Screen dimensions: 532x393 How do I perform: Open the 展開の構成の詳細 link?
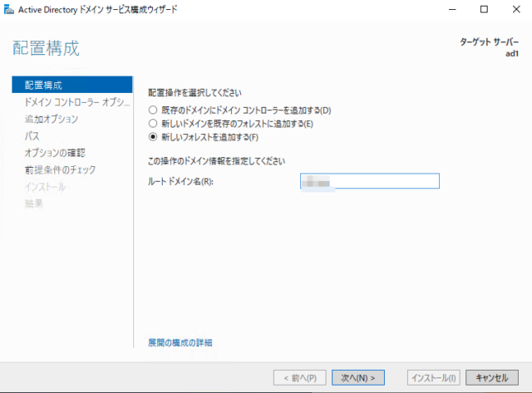(x=180, y=343)
